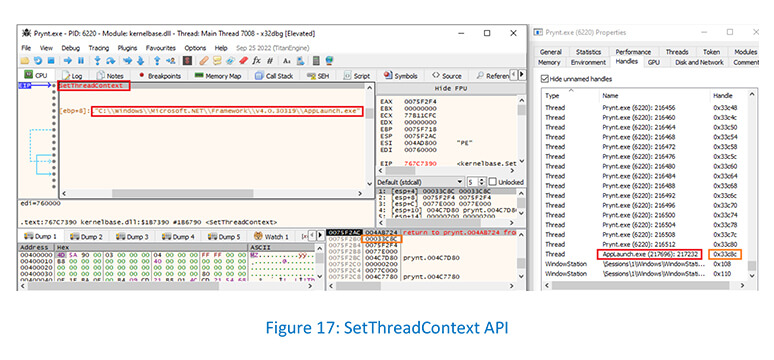774x360 pixels.
Task: Toggle the Unlocked checkbox
Action: tap(493, 182)
